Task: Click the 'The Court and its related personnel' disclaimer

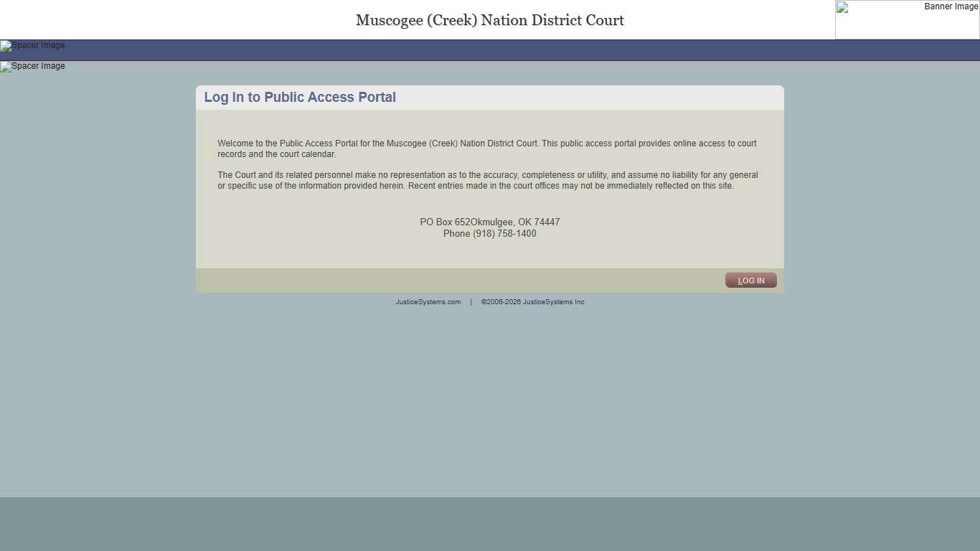Action: (486, 180)
